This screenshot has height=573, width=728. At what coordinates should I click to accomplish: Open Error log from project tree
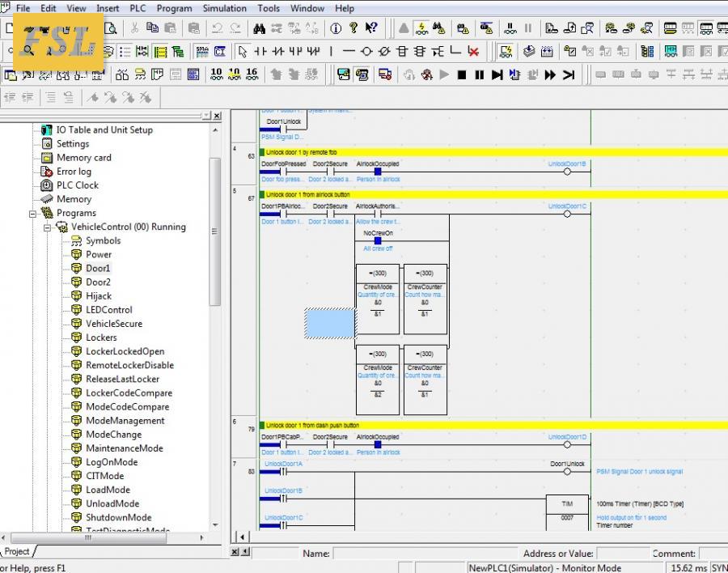pyautogui.click(x=74, y=172)
